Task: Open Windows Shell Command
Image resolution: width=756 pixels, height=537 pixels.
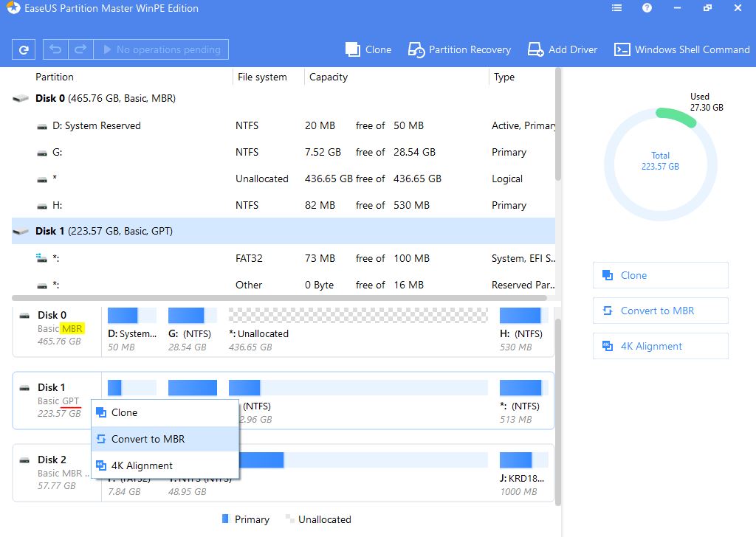Action: tap(682, 49)
